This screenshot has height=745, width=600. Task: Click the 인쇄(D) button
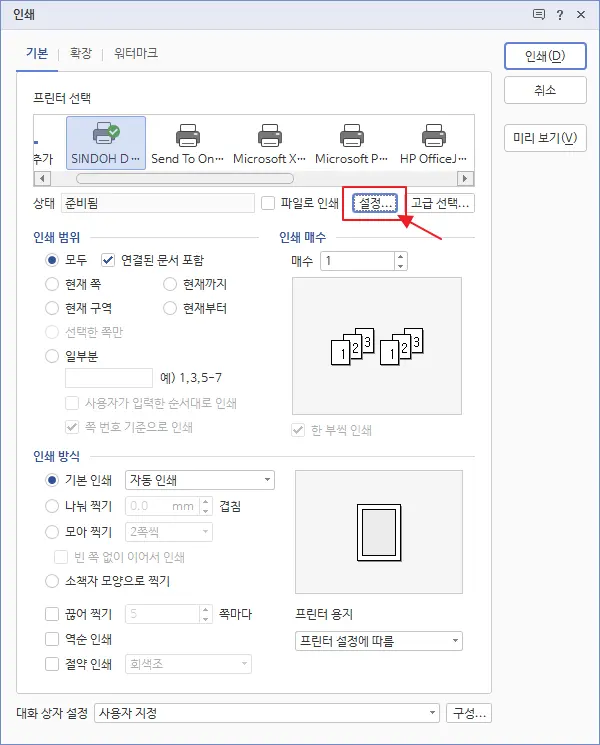(545, 56)
